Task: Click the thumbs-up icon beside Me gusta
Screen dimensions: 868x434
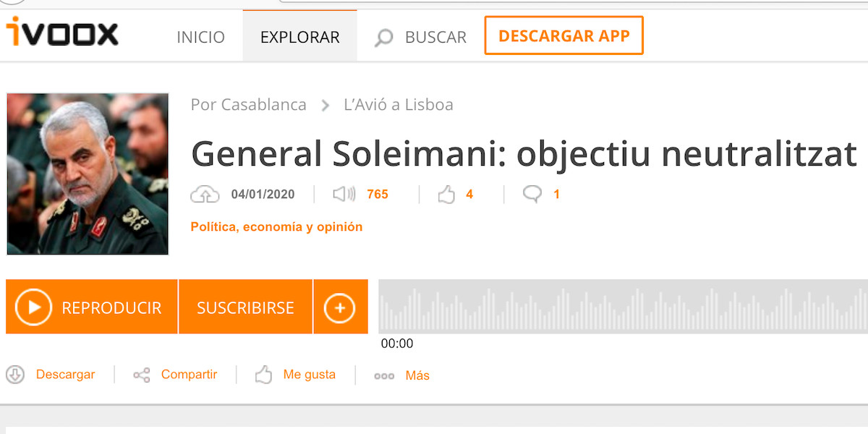Action: [x=263, y=375]
